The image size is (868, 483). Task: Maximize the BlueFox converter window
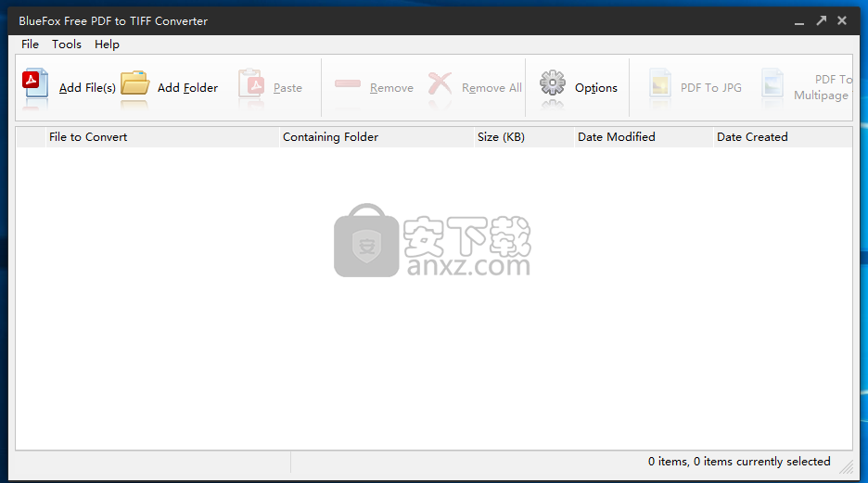pyautogui.click(x=821, y=21)
